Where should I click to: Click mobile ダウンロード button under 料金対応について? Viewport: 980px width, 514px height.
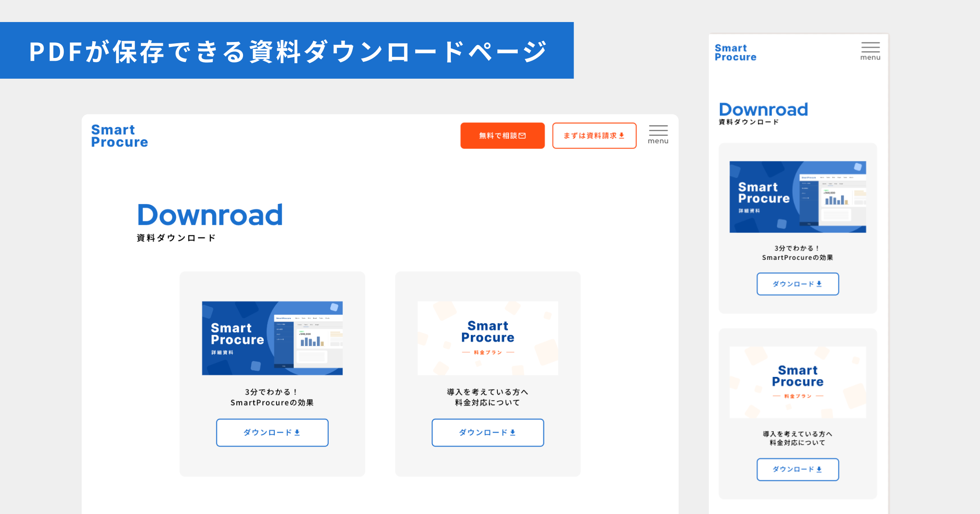798,470
